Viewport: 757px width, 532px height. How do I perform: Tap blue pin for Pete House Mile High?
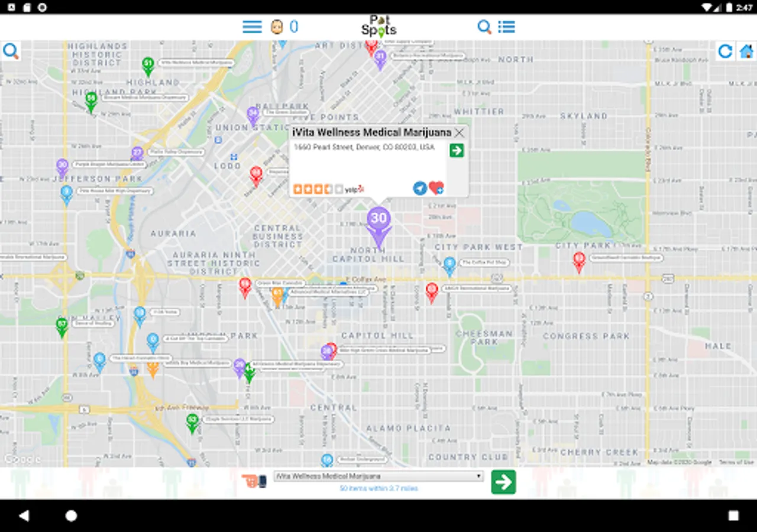[67, 194]
